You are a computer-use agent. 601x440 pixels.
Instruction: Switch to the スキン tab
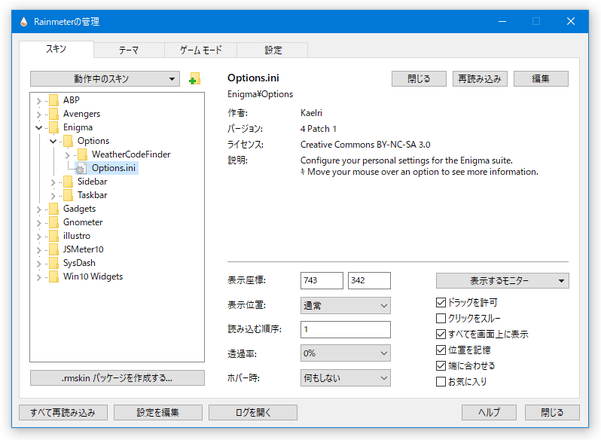(x=56, y=49)
